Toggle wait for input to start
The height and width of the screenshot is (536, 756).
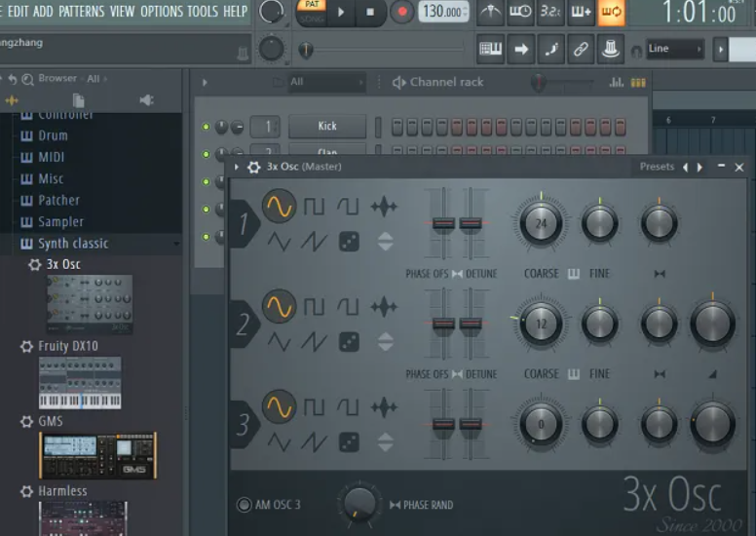(520, 12)
